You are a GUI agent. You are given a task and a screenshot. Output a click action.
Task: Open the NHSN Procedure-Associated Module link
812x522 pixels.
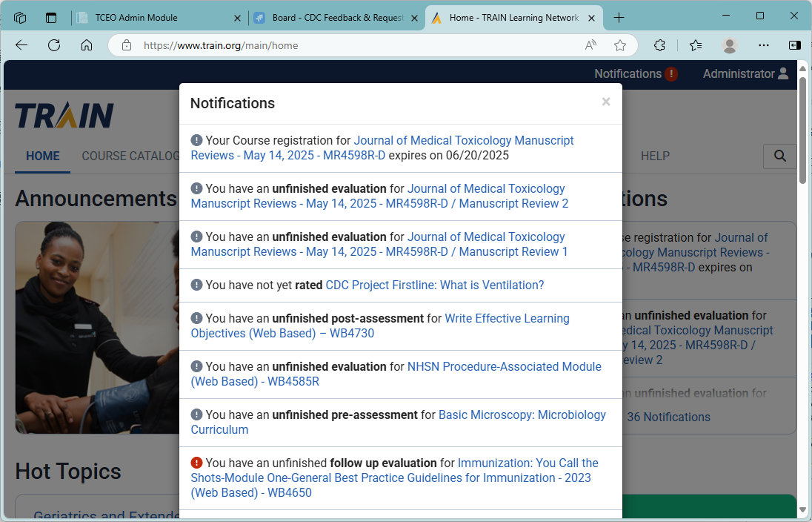pyautogui.click(x=504, y=367)
